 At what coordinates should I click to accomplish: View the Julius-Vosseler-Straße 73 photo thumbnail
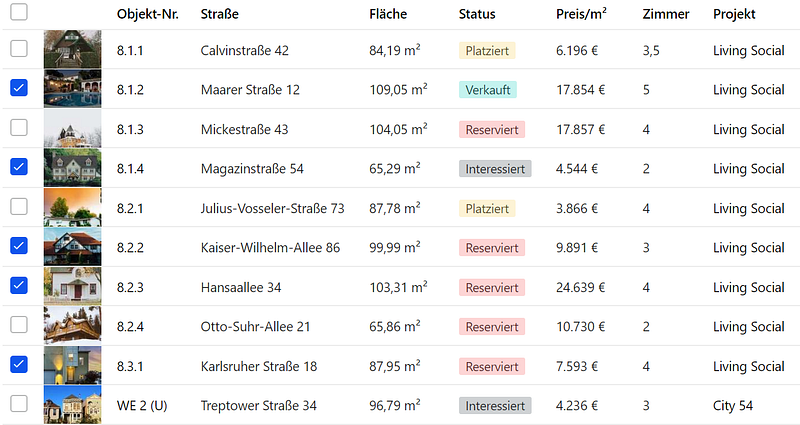[72, 207]
